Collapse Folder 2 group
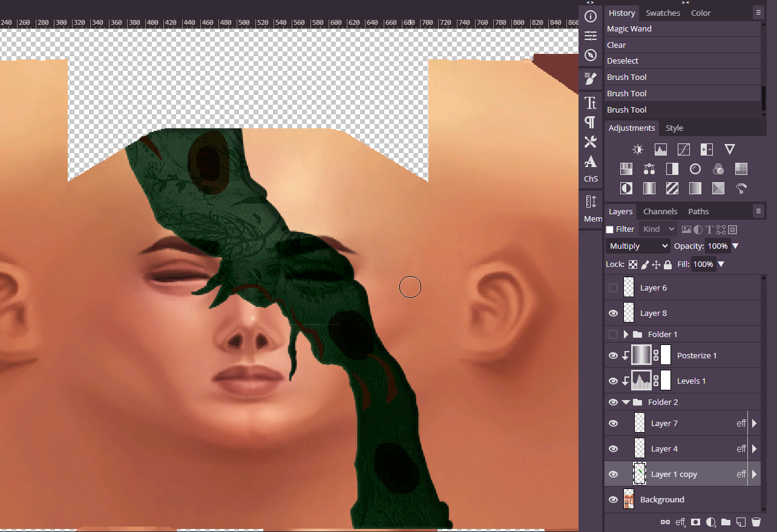777x532 pixels. 626,402
